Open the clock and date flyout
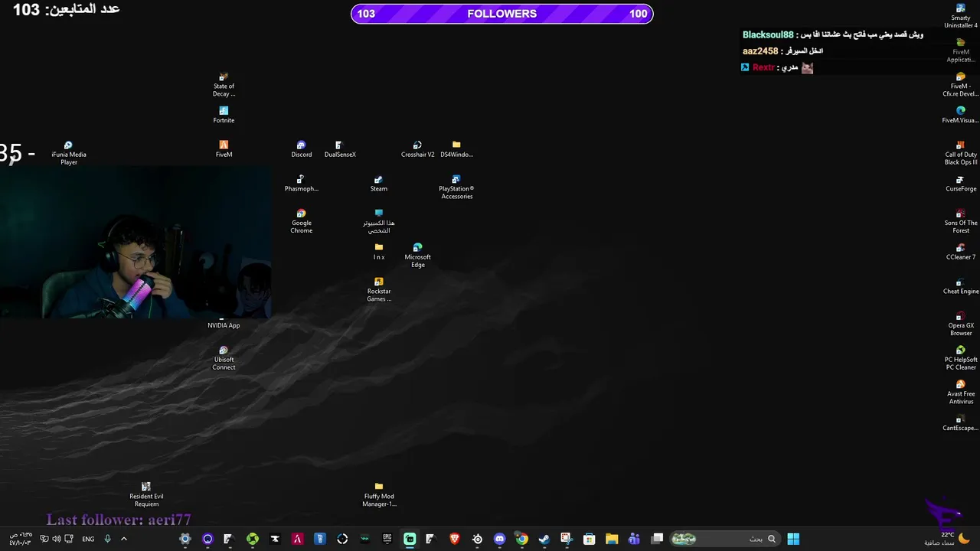The image size is (980, 551). [x=21, y=539]
